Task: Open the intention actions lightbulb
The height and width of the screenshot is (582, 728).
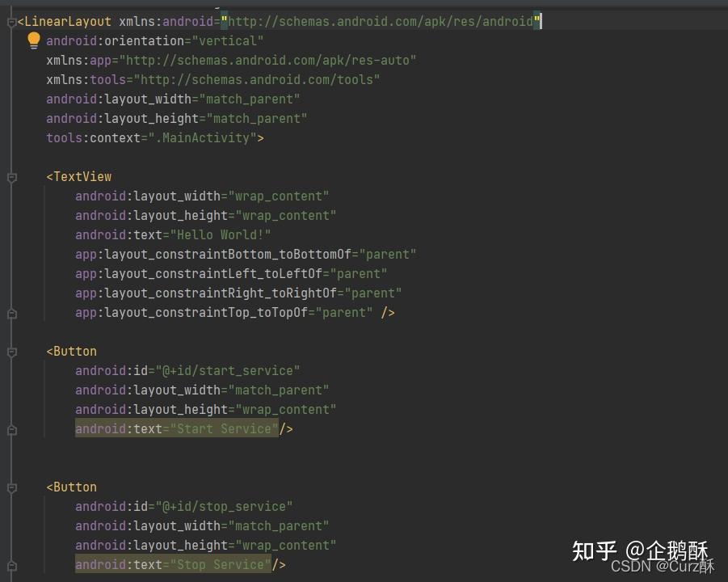Action: [33, 40]
